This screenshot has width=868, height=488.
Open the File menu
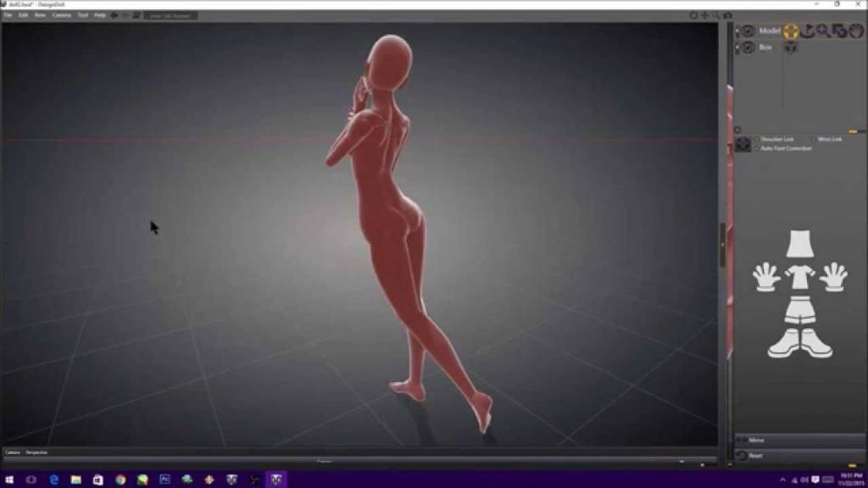[x=8, y=15]
